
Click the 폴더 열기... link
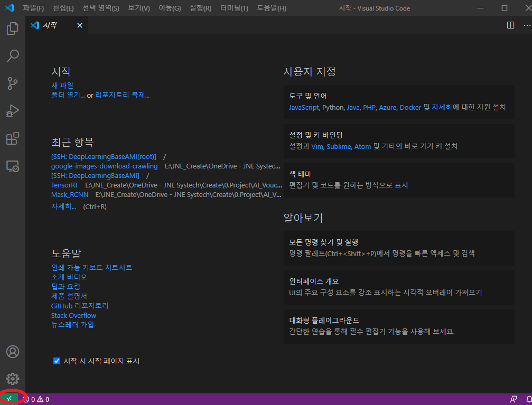click(x=68, y=95)
